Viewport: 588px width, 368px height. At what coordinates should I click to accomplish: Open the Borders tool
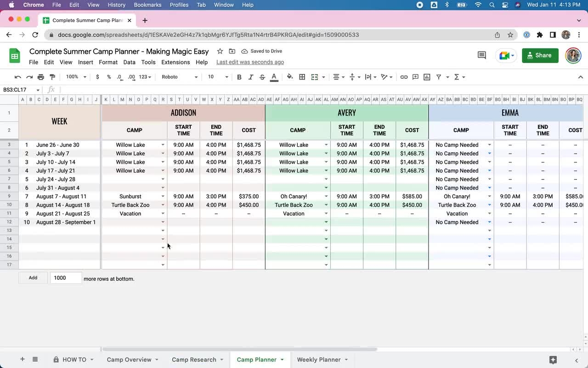coord(302,77)
